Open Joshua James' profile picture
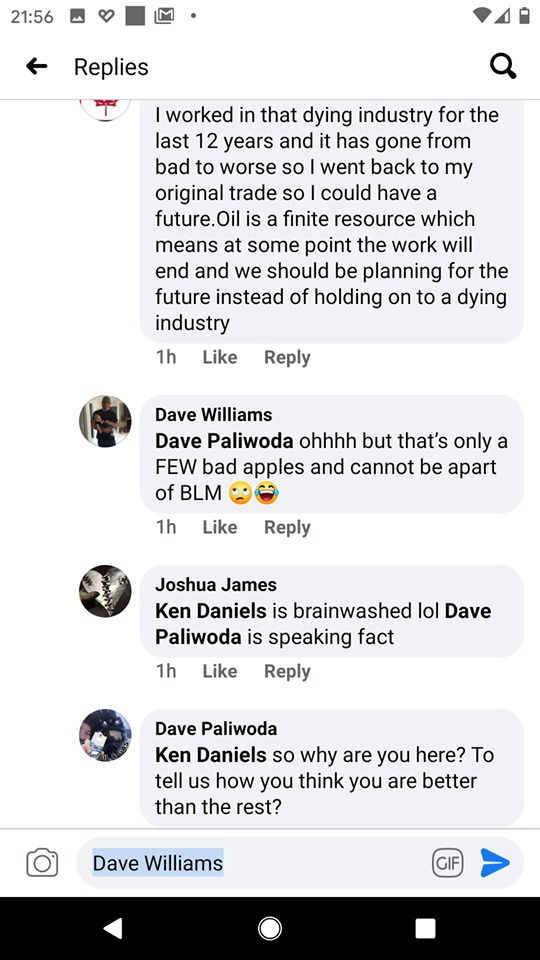The width and height of the screenshot is (540, 960). pyautogui.click(x=105, y=591)
